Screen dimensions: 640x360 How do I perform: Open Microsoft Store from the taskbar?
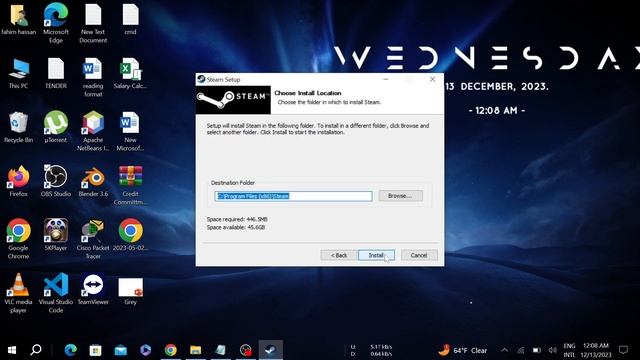[96, 350]
